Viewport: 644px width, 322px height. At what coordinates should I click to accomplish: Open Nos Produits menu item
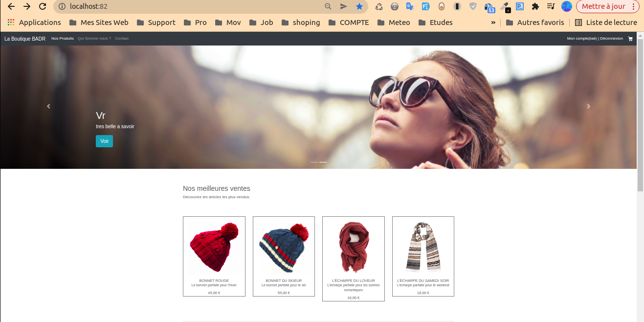pos(63,39)
